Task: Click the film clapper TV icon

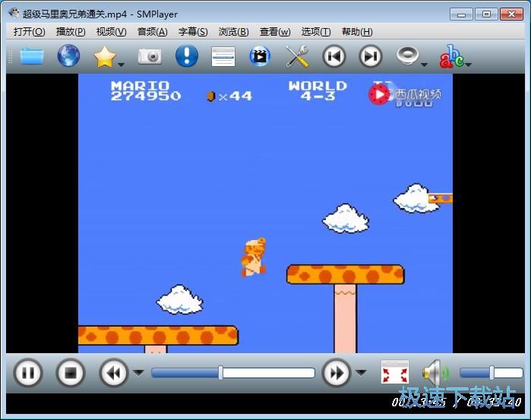Action: pos(260,56)
